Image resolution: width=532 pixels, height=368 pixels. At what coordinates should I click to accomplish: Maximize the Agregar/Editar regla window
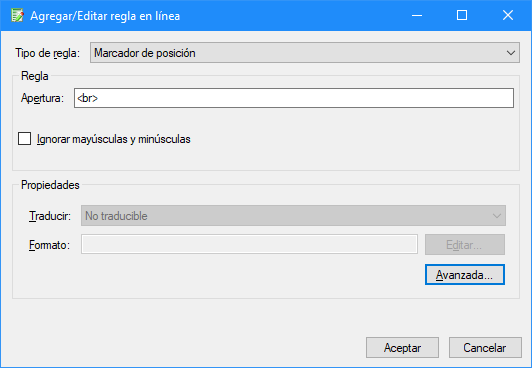coord(462,16)
